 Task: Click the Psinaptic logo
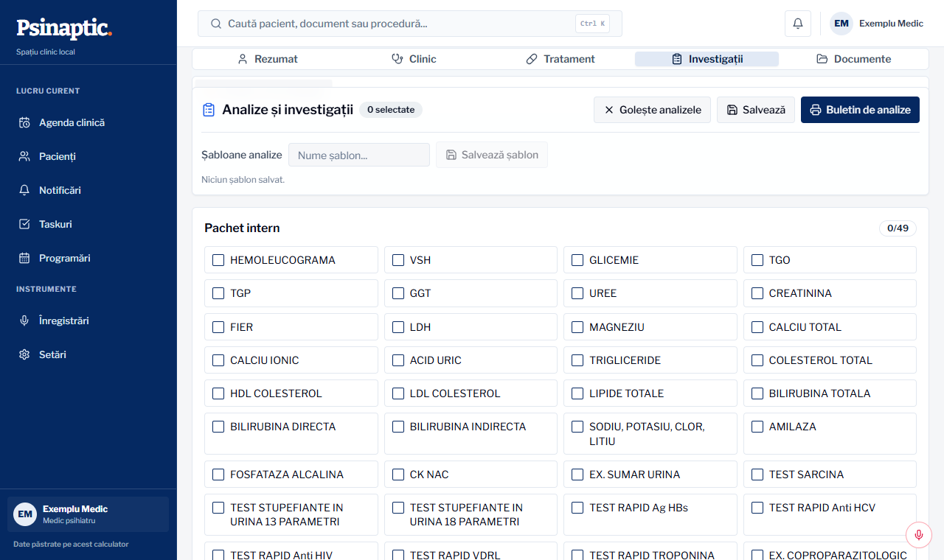click(x=64, y=28)
